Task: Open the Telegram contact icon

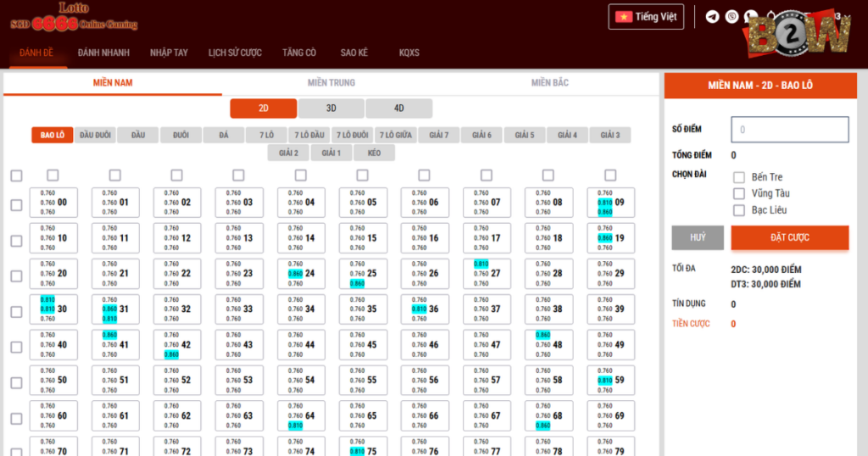Action: click(x=712, y=16)
